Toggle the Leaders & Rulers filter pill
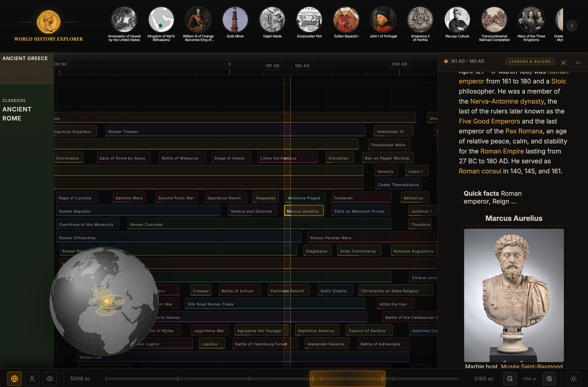Viewport: 588px width, 387px height. point(529,62)
